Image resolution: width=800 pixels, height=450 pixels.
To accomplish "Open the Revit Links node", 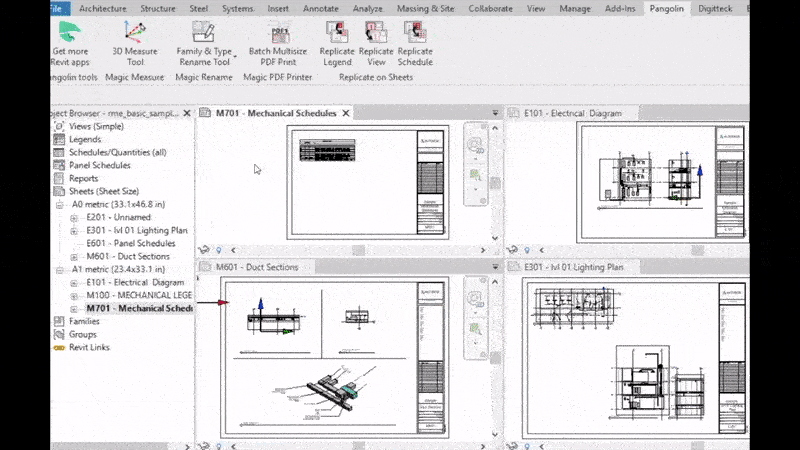I will [x=89, y=347].
